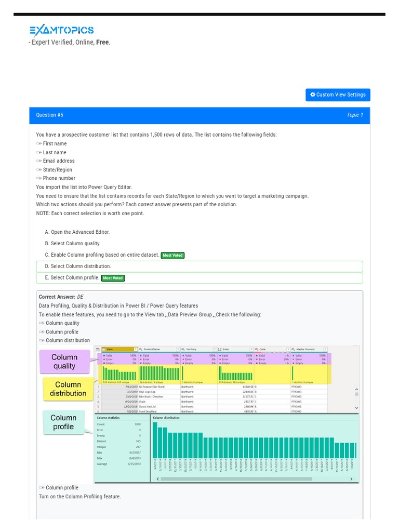
Task: Choose answer B, Select Column quality
Action: tap(73, 244)
